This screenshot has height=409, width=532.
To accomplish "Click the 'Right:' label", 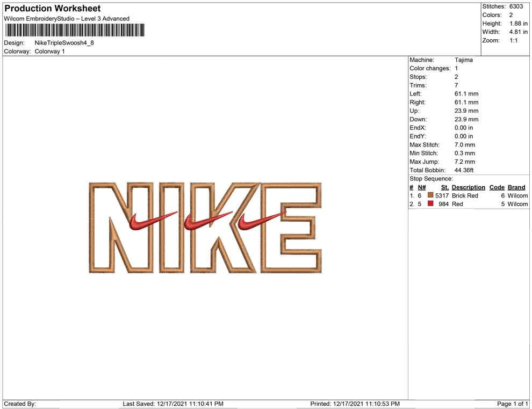I will 418,103.
